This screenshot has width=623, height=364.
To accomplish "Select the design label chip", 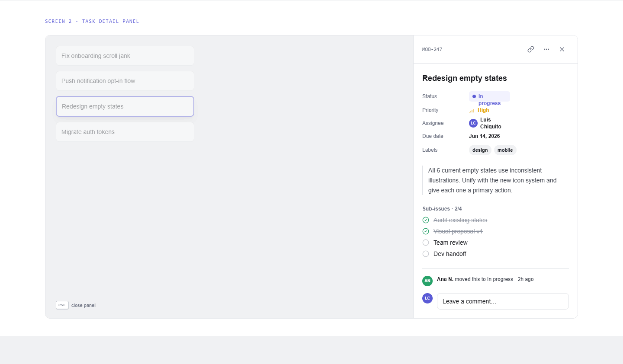I will (x=480, y=150).
